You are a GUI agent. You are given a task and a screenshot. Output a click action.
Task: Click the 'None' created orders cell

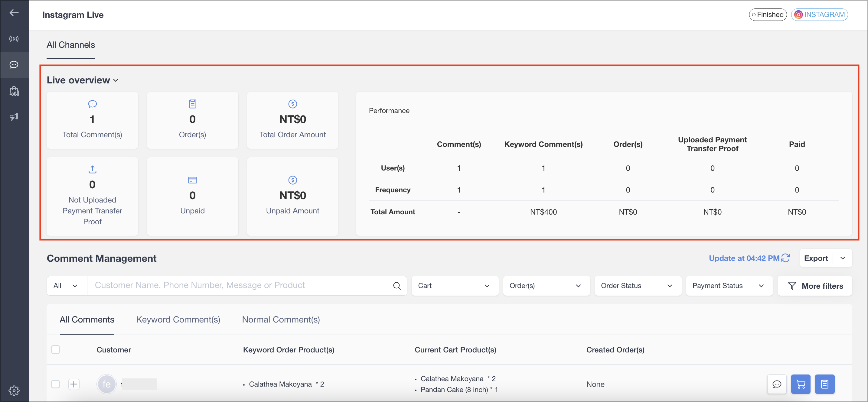point(595,384)
